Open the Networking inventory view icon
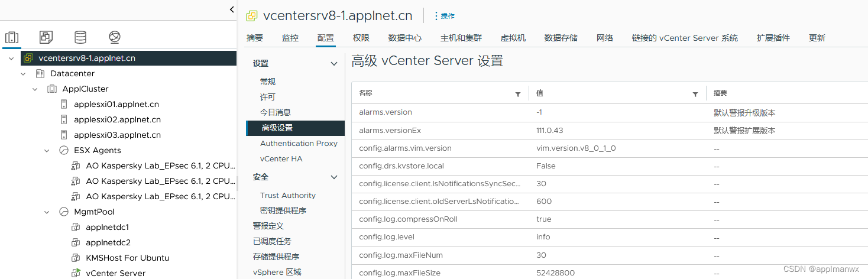The width and height of the screenshot is (868, 279). coord(115,37)
